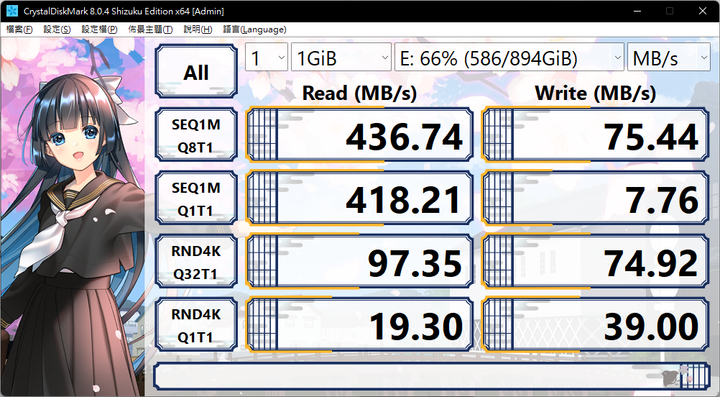Open the 設定(S) menu

(x=57, y=29)
